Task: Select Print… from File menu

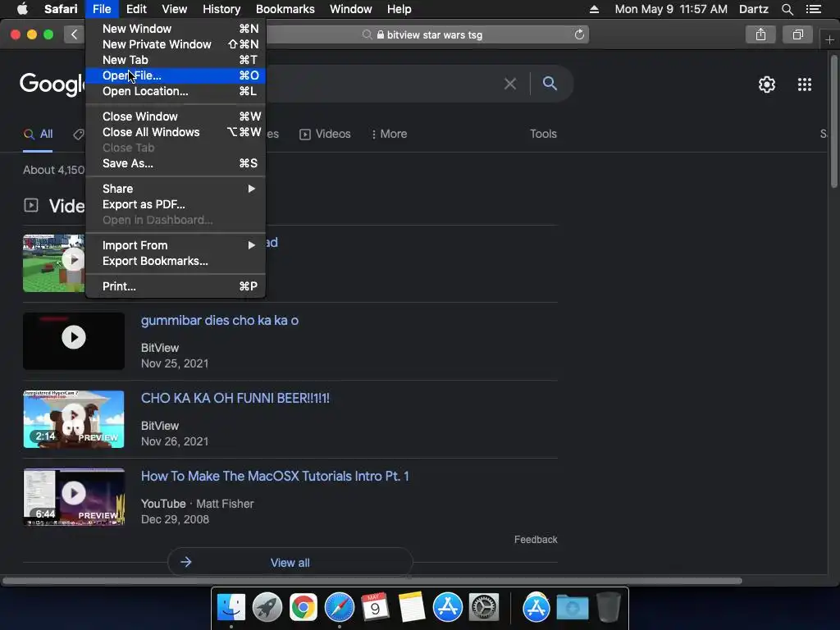Action: [x=176, y=286]
